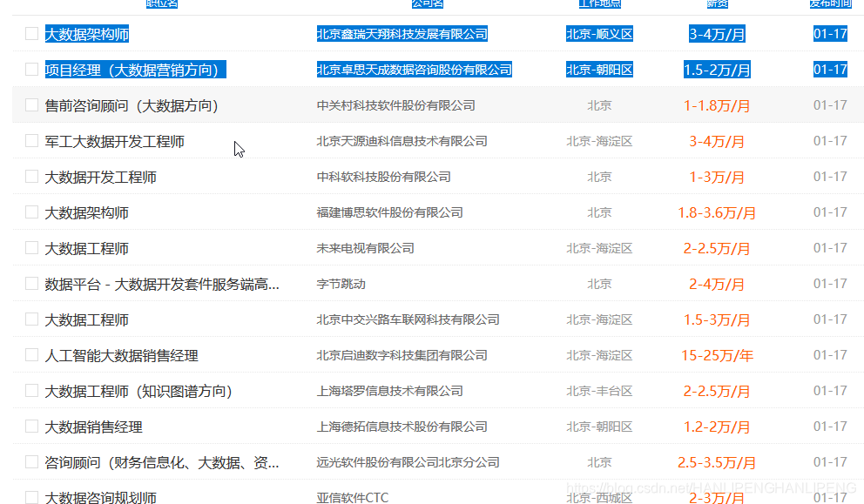Open 咨询顾问（财务信息化、大数据…）job posting
Viewport: 864px width, 504px height.
pyautogui.click(x=162, y=463)
